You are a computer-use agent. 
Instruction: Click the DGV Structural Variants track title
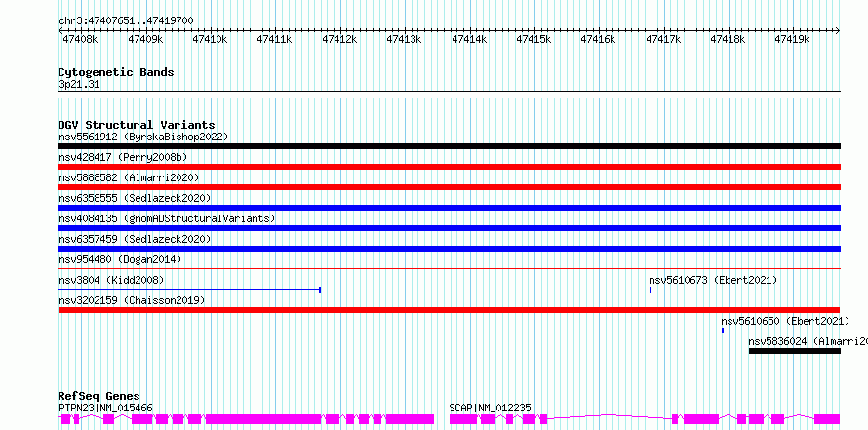click(x=137, y=125)
